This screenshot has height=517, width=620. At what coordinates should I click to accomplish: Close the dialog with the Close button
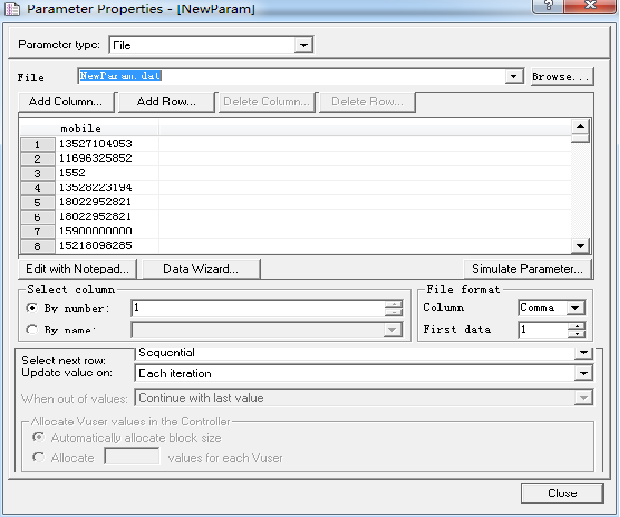(562, 493)
